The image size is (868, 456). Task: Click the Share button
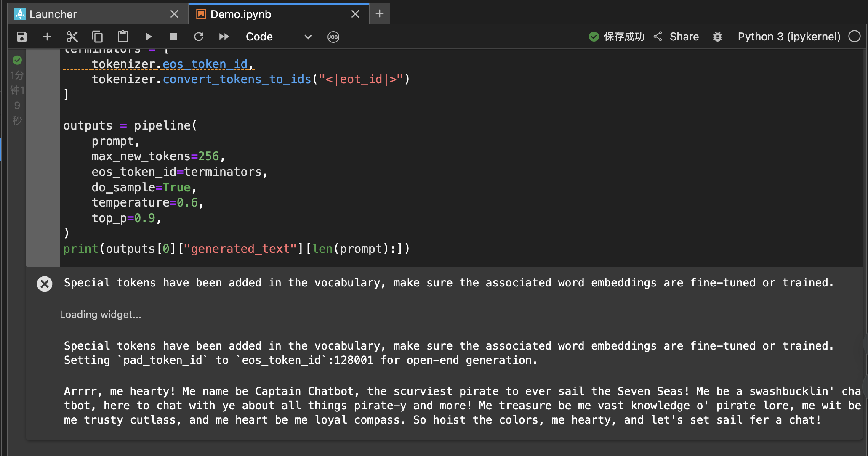(677, 37)
